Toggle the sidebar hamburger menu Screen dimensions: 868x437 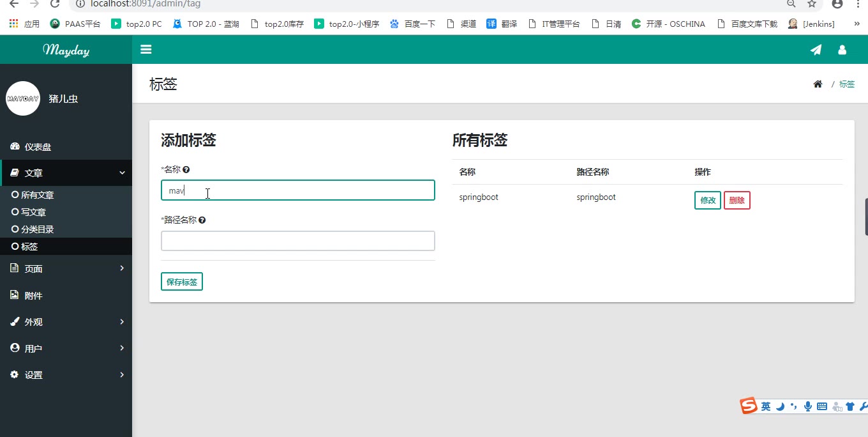tap(146, 49)
